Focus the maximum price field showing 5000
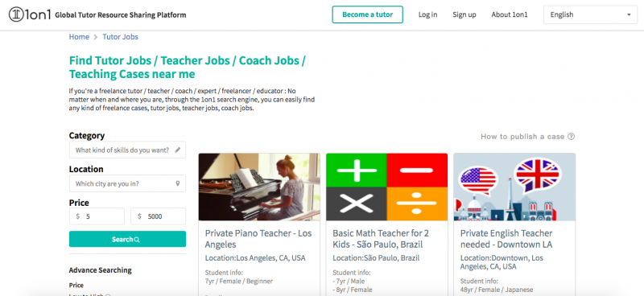This screenshot has height=296, width=644. point(158,216)
